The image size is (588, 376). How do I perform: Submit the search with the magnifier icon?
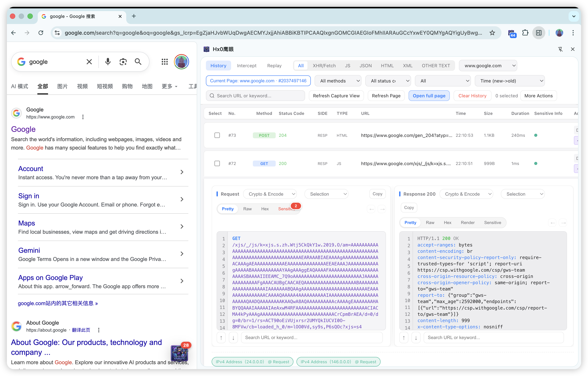[138, 62]
